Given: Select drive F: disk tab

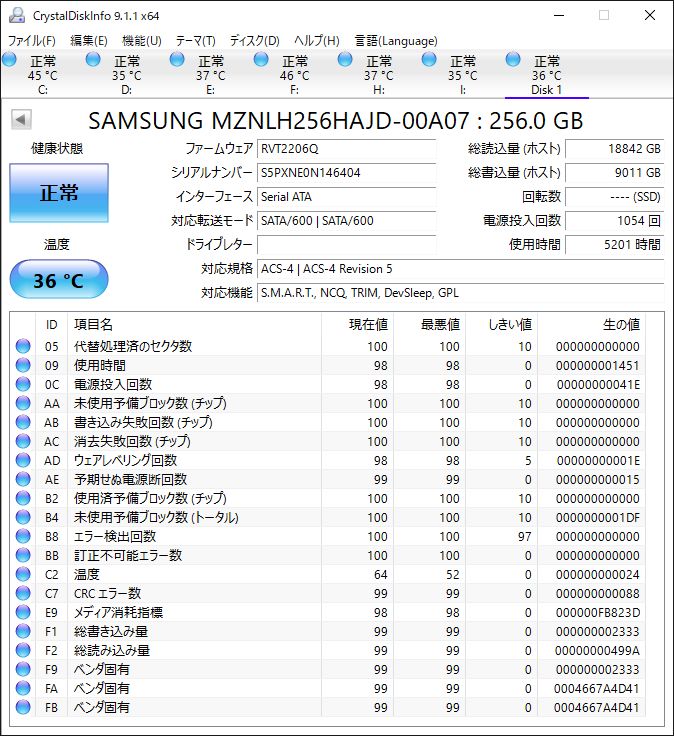Looking at the screenshot, I should pyautogui.click(x=295, y=75).
